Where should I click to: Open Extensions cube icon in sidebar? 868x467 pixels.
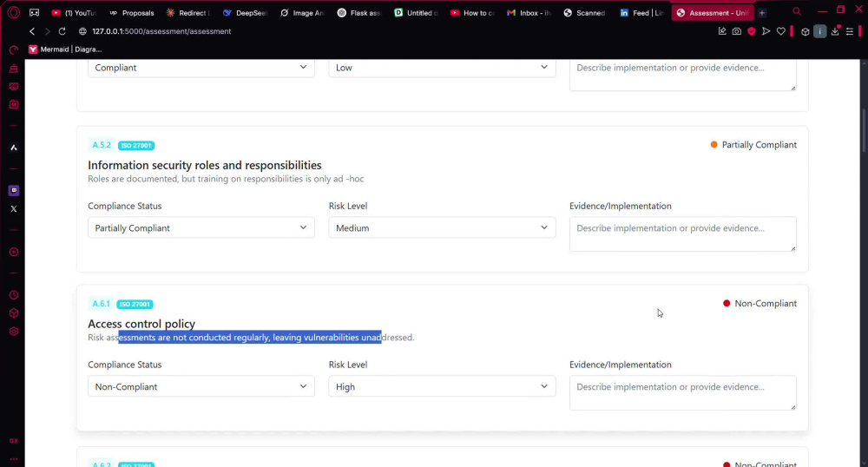tap(14, 313)
